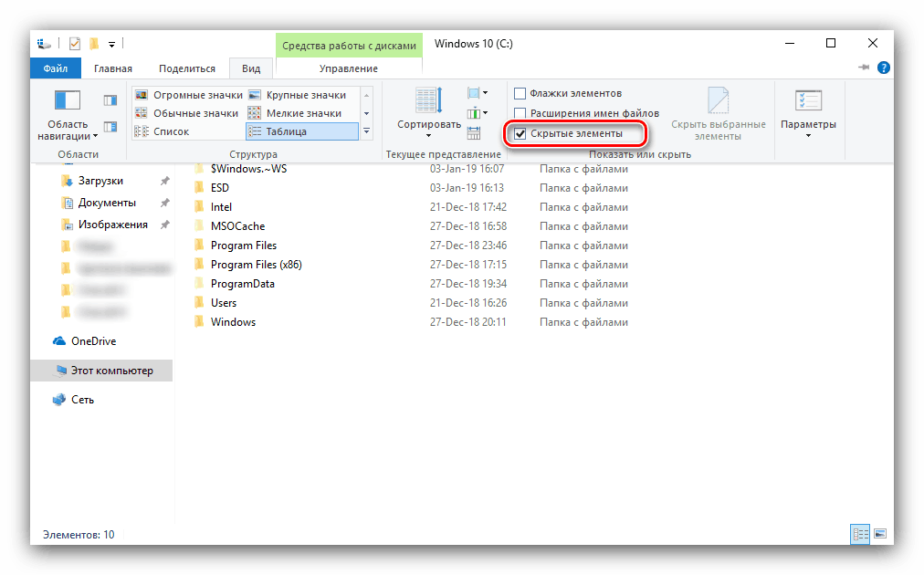Select Этот компьютер in navigation pane
Viewport: 924px width, 575px height.
coord(101,371)
